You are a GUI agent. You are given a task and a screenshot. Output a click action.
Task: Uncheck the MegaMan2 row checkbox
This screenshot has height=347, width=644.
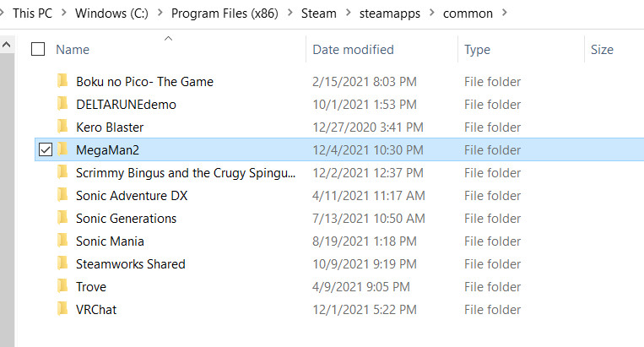[46, 150]
